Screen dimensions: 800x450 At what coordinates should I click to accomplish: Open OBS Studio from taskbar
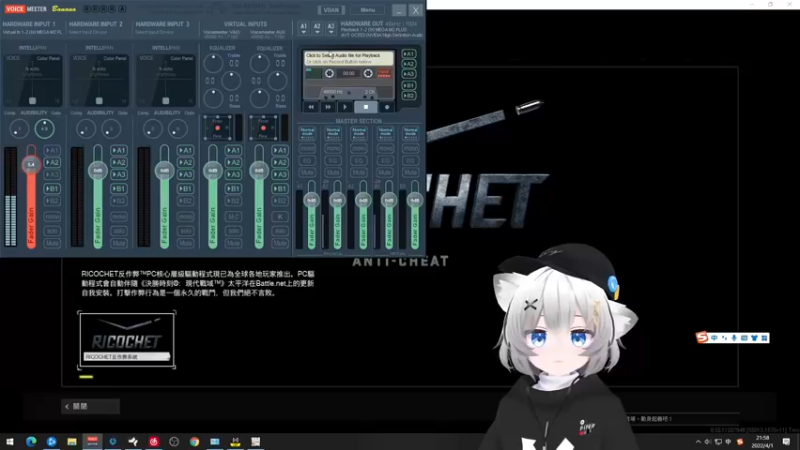click(x=174, y=441)
